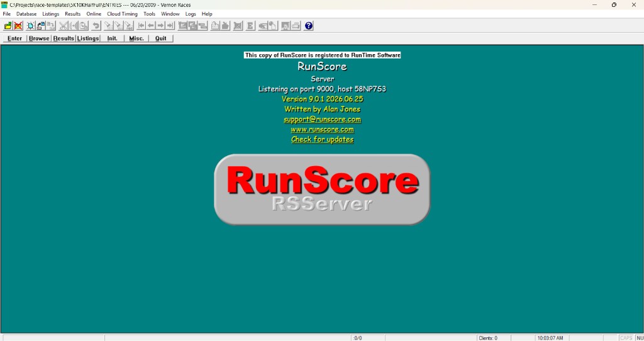
Task: Click the 'Version 9.0.1 2026.06.25' text
Action: 323,99
